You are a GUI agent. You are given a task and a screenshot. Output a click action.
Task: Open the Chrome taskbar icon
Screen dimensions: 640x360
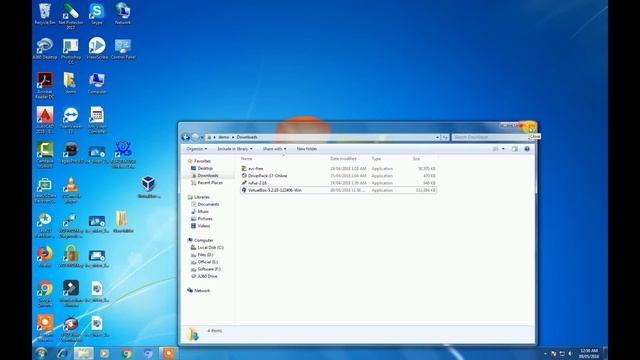[x=127, y=353]
